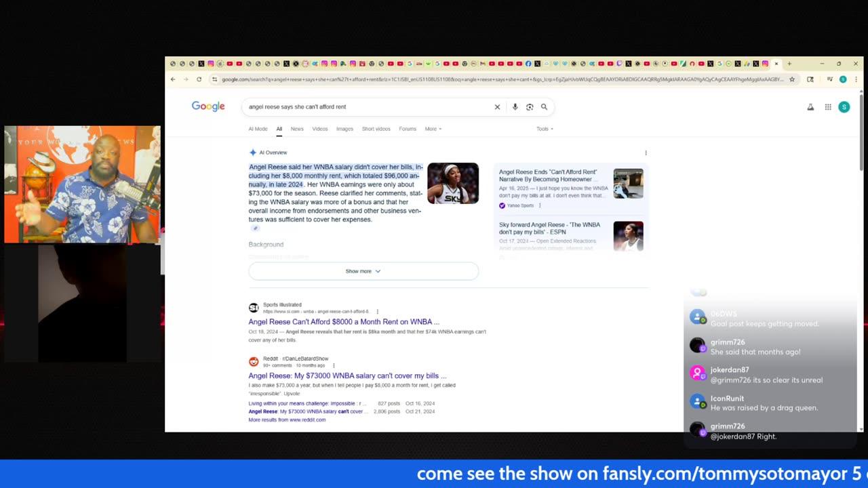Click the ESPN article thumbnail
This screenshot has height=488, width=868.
point(628,236)
